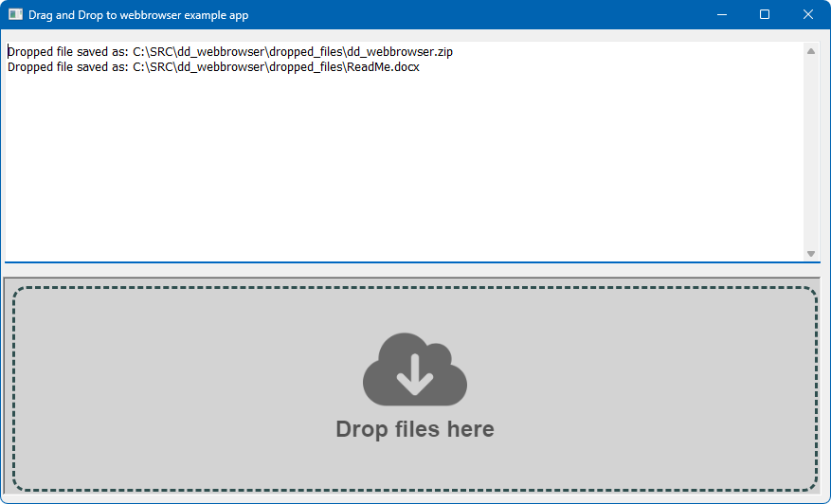The image size is (831, 504).
Task: Minimize the example app window
Action: click(722, 15)
